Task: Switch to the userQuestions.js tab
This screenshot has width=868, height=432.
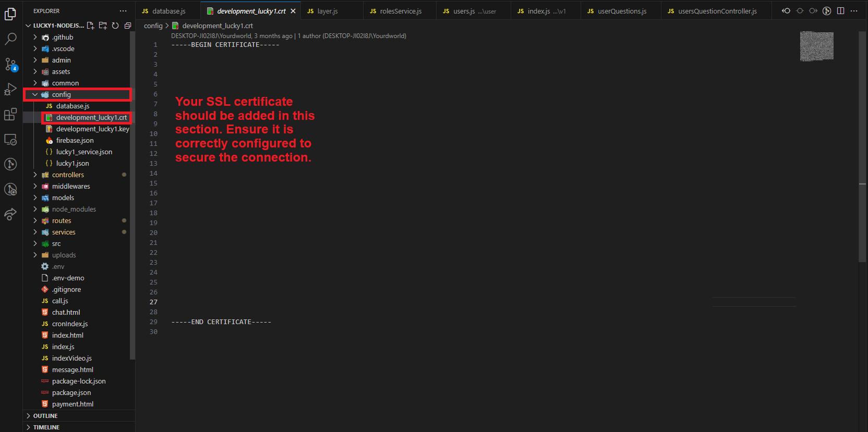Action: pyautogui.click(x=622, y=11)
